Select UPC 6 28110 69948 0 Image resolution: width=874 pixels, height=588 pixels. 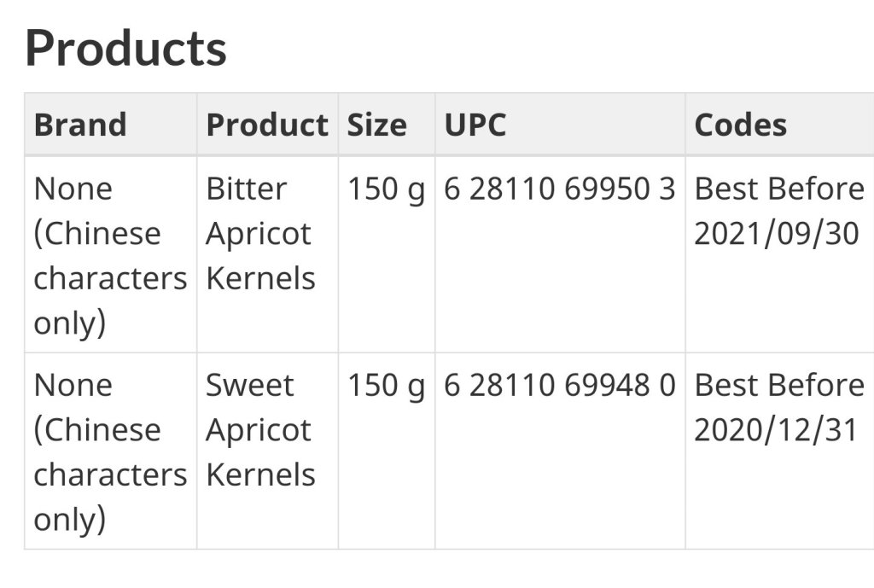559,385
